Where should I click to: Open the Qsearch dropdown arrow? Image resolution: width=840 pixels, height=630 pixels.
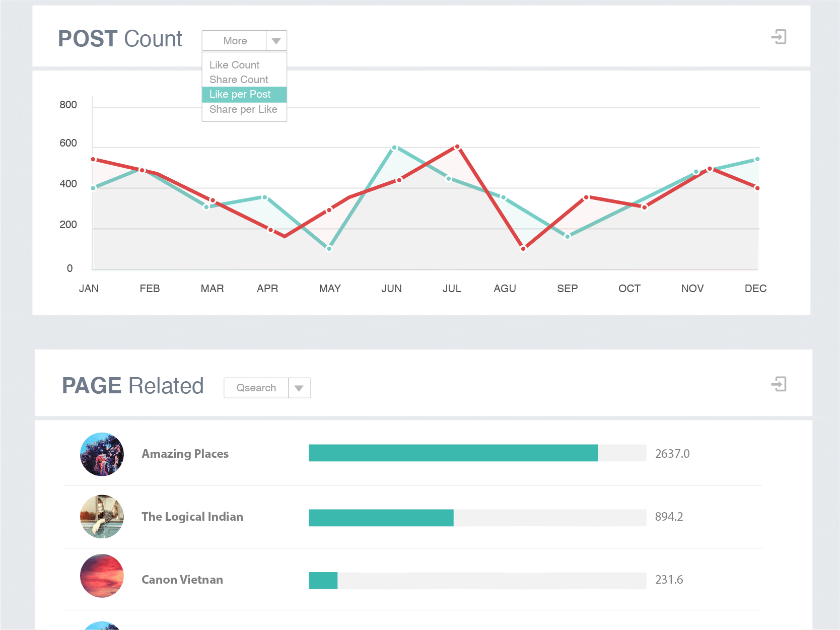click(299, 388)
